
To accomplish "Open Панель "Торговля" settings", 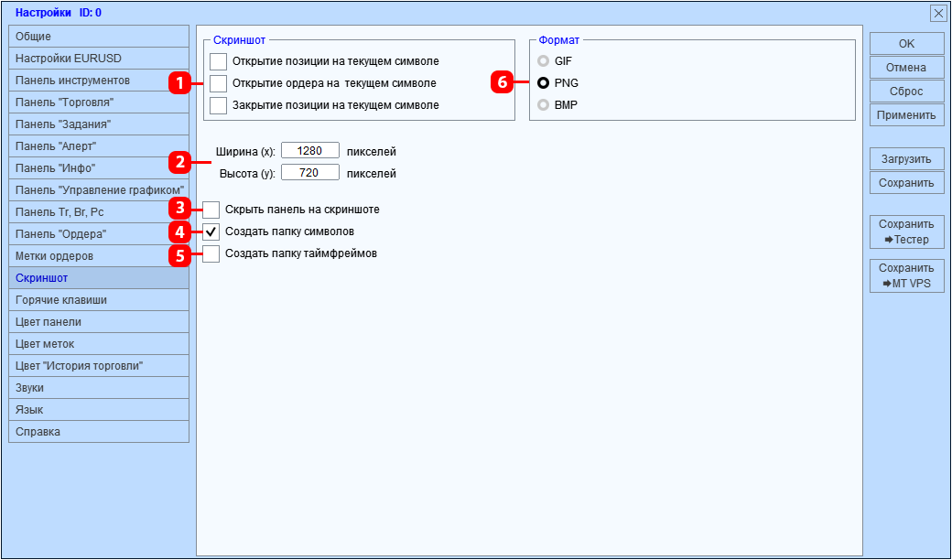I will pos(99,102).
